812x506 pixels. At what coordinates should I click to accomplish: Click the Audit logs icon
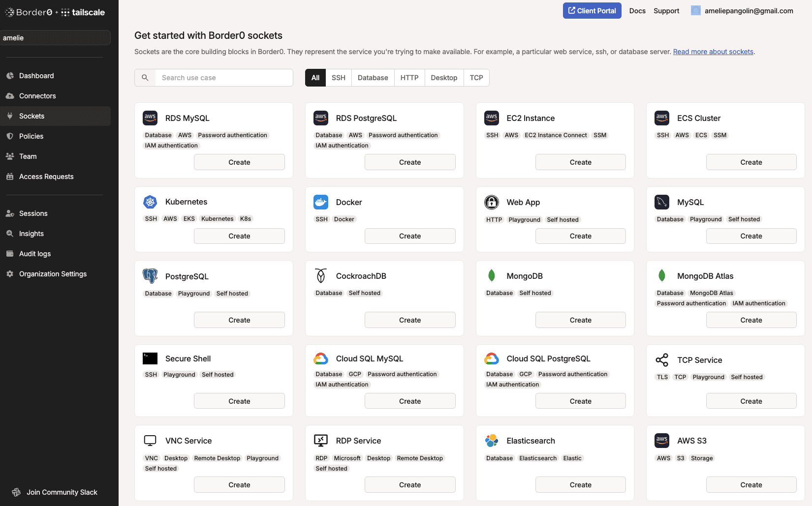coord(10,254)
